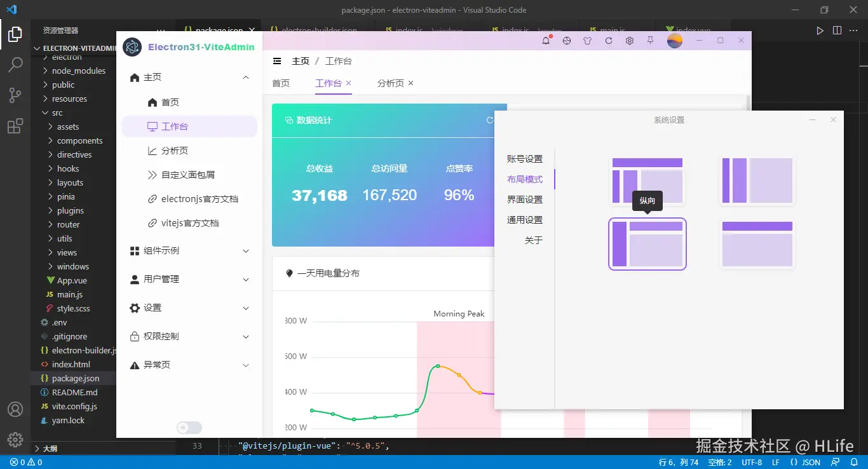Open the 账号设置 settings section

[525, 159]
